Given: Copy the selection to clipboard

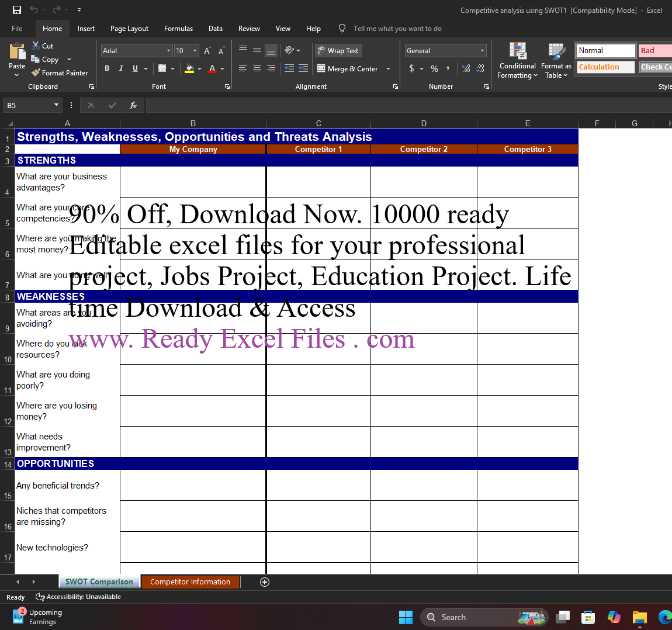Looking at the screenshot, I should click(45, 60).
